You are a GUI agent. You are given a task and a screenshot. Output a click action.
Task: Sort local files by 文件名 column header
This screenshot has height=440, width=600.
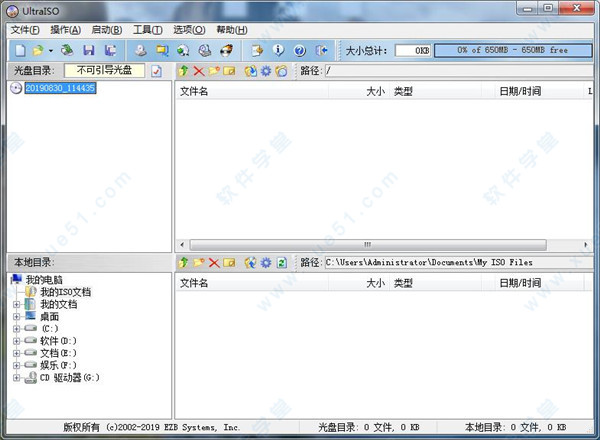pyautogui.click(x=252, y=283)
